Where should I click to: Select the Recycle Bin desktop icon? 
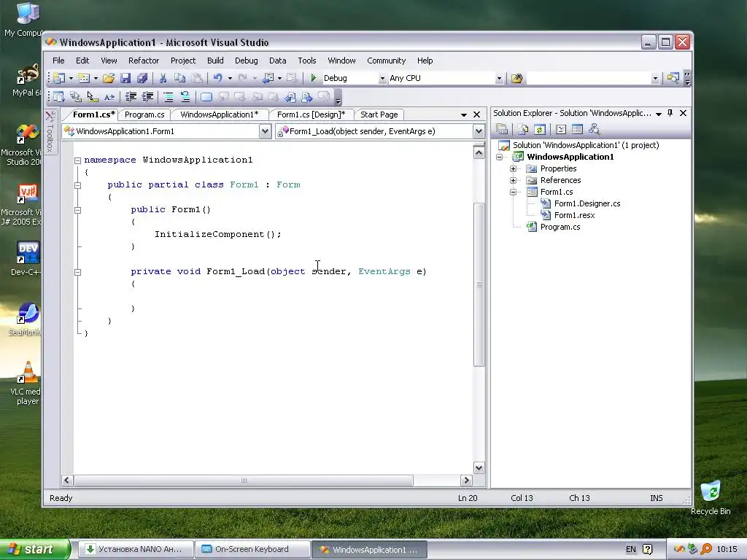point(711,499)
